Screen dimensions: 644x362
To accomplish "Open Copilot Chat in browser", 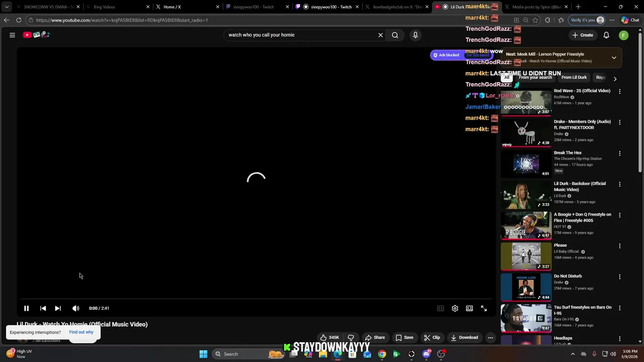I will (x=629, y=20).
